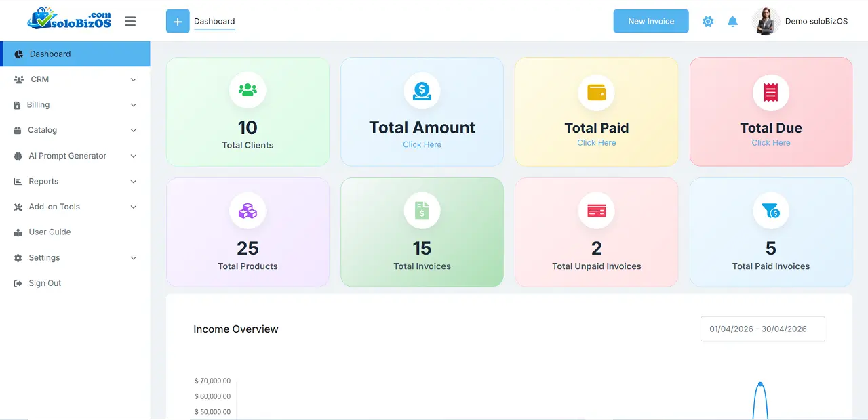Screen dimensions: 868x420
Task: Click the User Guide book icon
Action: coord(18,232)
